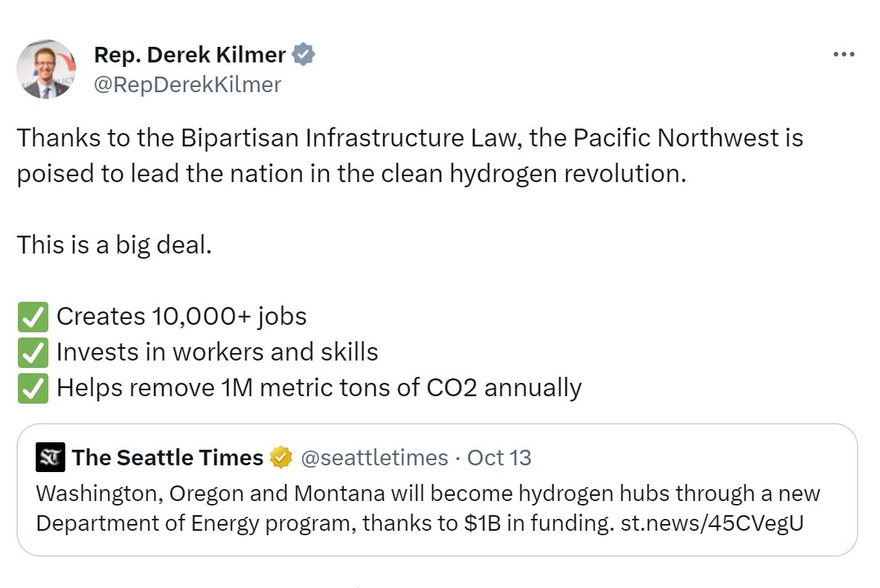Click "Helps remove 1M metric tons of CO2 annually"
The image size is (880, 588).
pyautogui.click(x=318, y=388)
